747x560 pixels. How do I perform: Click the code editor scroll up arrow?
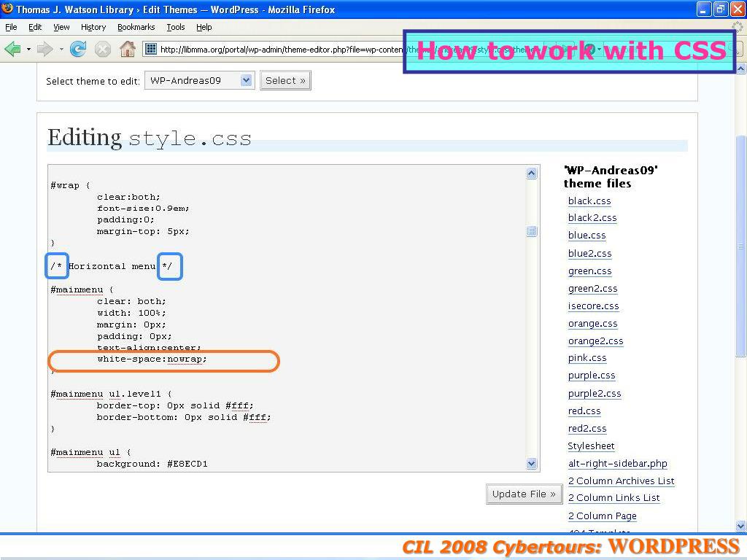click(x=532, y=174)
